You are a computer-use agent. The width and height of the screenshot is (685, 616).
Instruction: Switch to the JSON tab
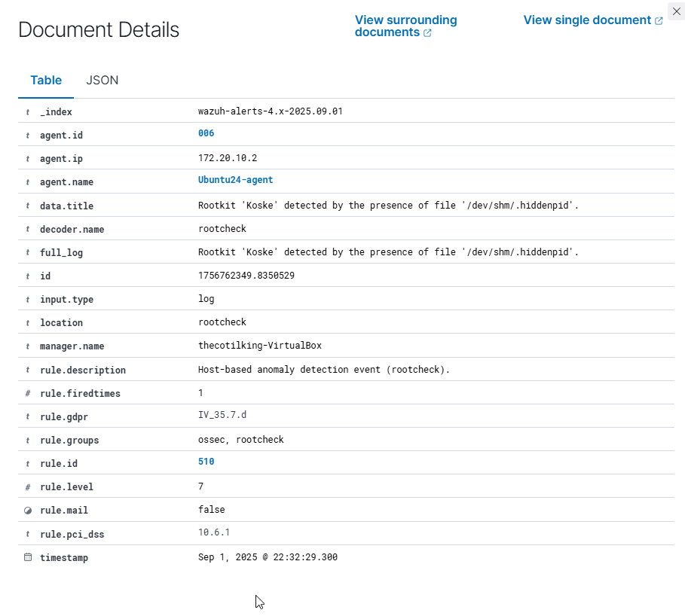pyautogui.click(x=102, y=81)
